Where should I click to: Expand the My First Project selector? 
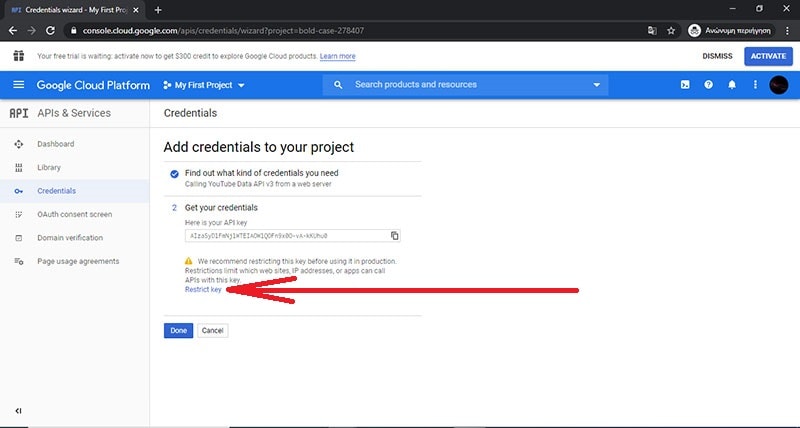204,85
